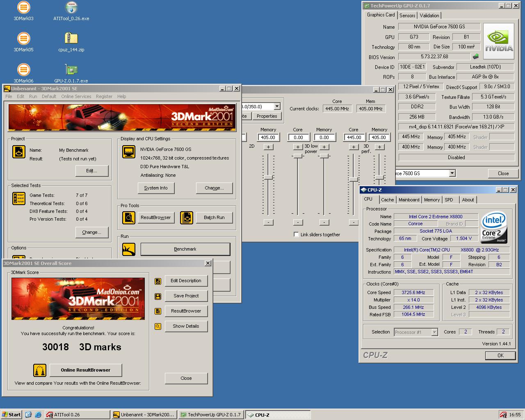Click the Edit... button in Project
This screenshot has height=420, width=525.
[x=91, y=171]
